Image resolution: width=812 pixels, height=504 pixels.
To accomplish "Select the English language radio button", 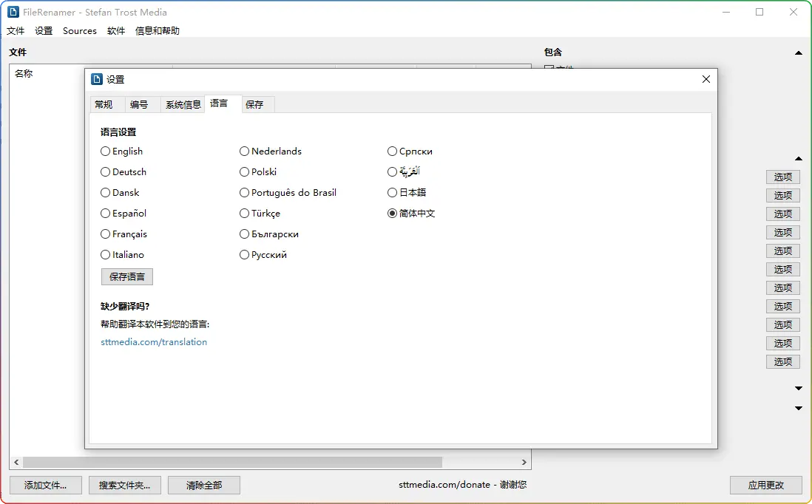I will coord(106,151).
